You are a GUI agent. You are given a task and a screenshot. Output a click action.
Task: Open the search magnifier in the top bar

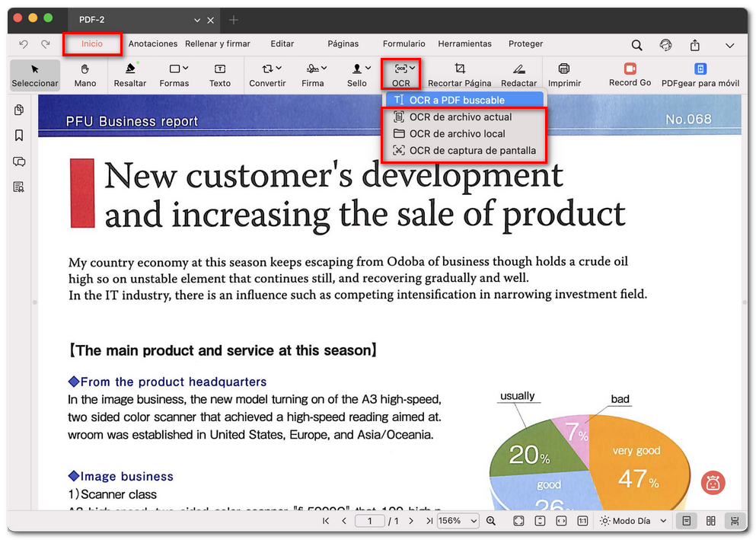click(636, 45)
